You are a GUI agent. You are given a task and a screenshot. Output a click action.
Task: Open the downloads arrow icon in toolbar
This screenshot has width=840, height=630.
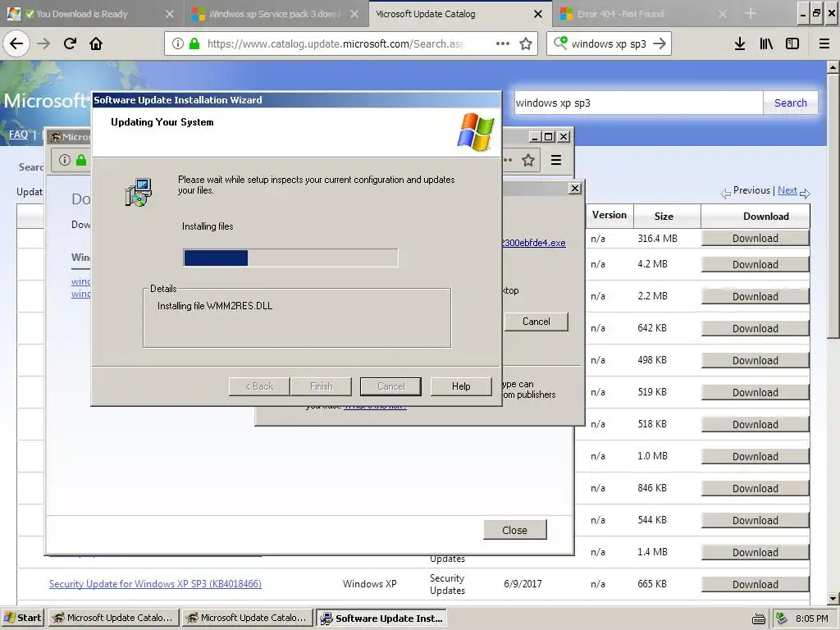(740, 44)
